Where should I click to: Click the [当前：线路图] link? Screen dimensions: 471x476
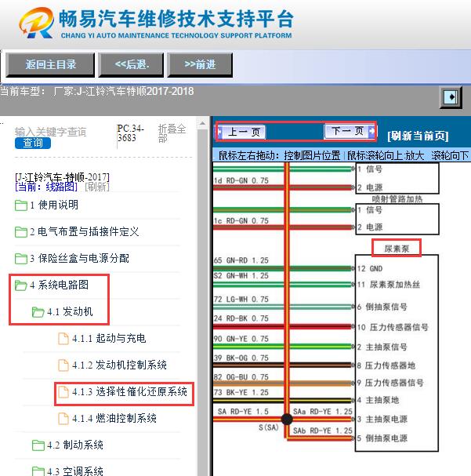46,187
